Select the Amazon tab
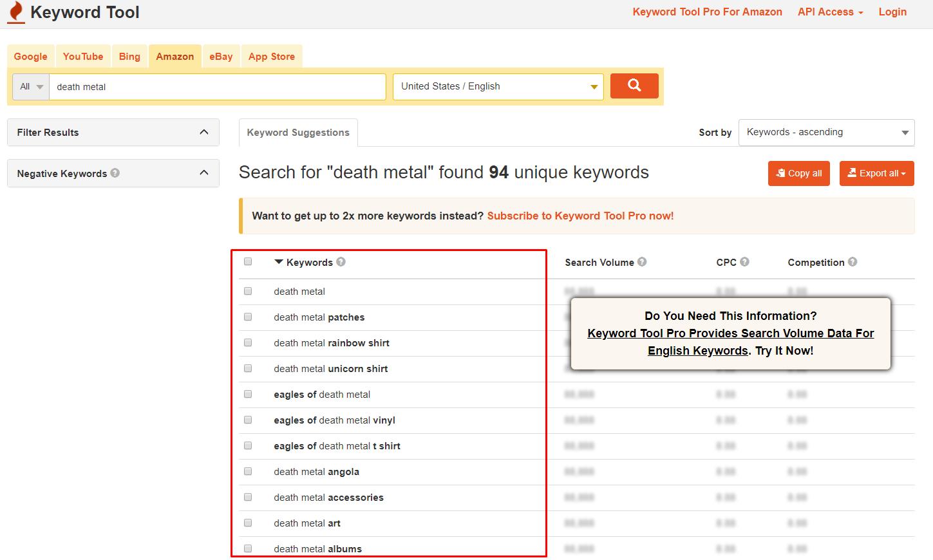The width and height of the screenshot is (933, 560). coord(175,57)
